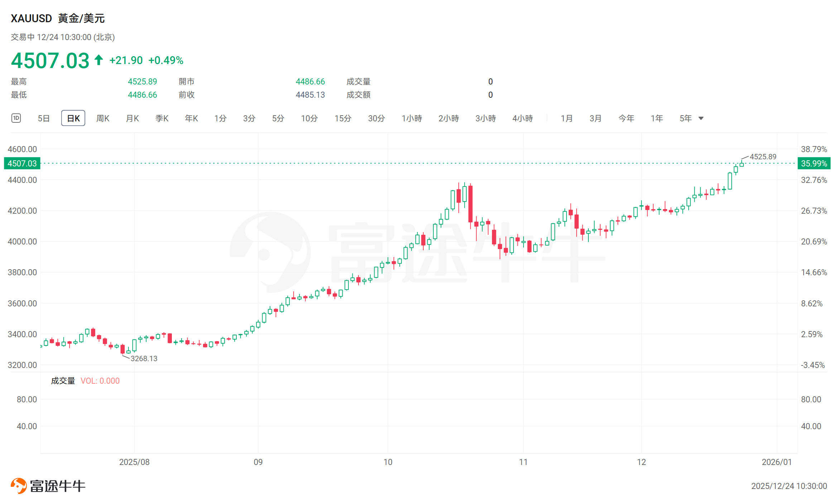This screenshot has width=838, height=504.
Task: Click the 35.99% percentage axis label
Action: [x=814, y=164]
